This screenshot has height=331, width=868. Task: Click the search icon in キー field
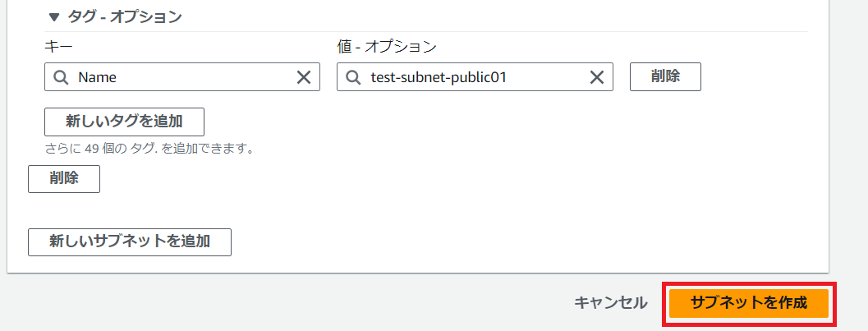click(61, 77)
